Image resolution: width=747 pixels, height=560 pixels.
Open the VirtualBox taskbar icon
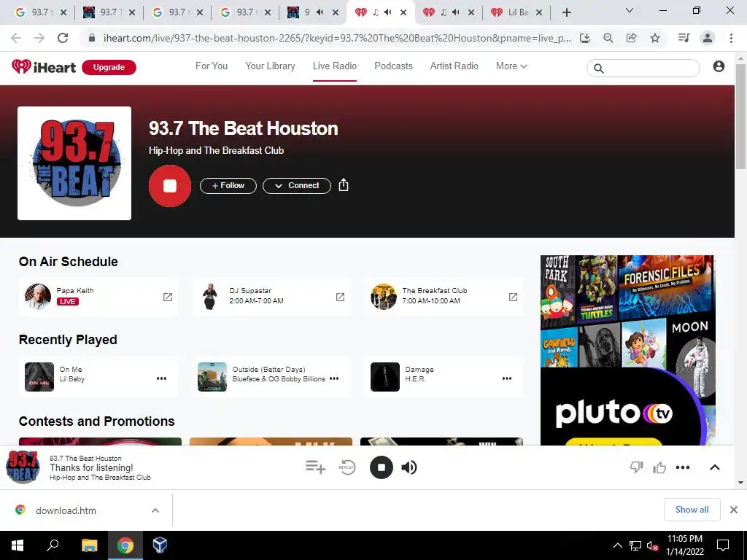pos(160,545)
